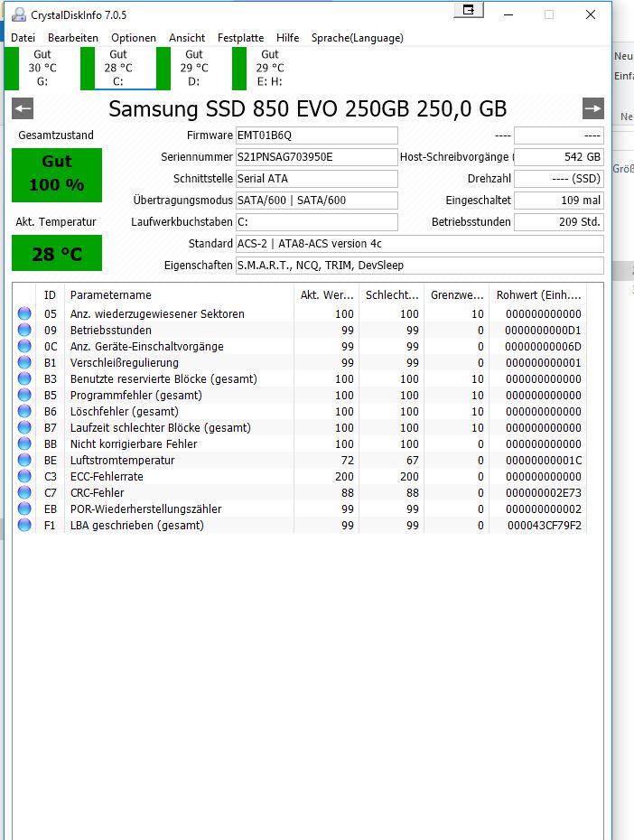Click the CRC-Fehler parameter name
The image size is (634, 840).
point(97,493)
